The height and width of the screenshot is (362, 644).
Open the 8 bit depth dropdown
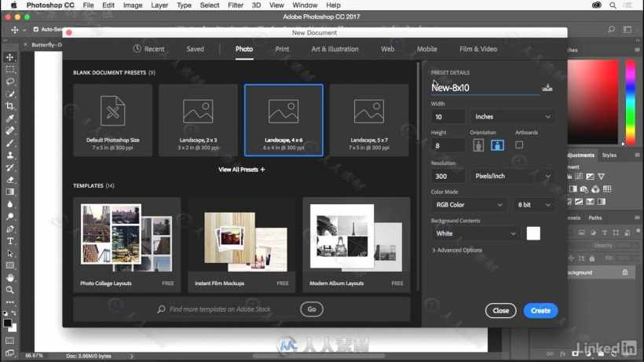pos(533,205)
